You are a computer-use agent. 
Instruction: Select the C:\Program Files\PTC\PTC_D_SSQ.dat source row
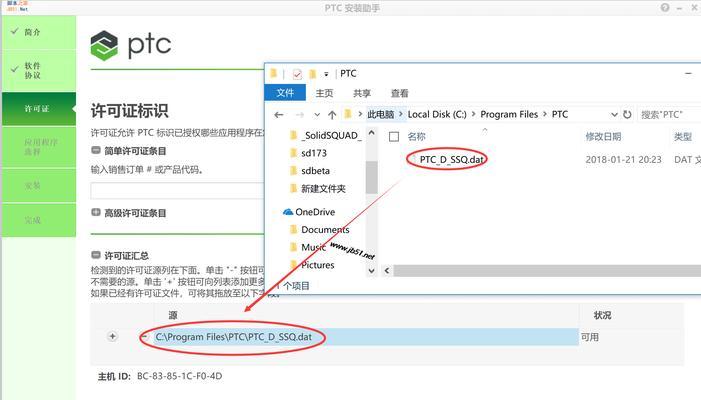pyautogui.click(x=366, y=337)
